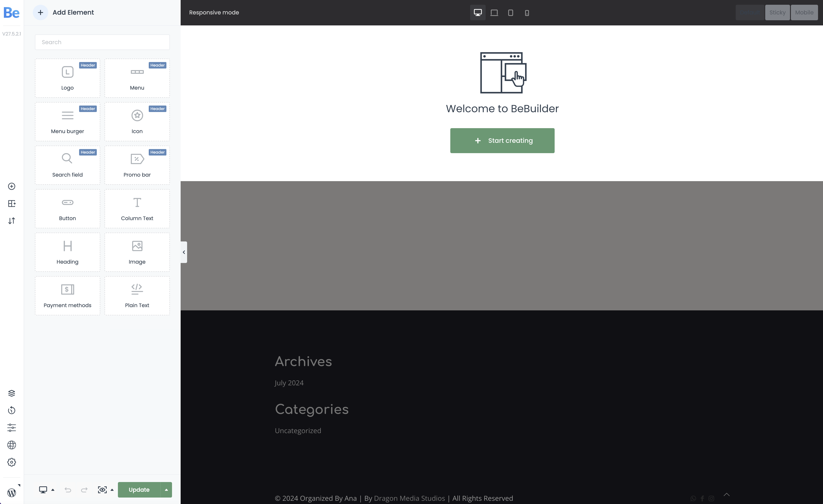Open the sliders options sidebar icon
The image size is (823, 504).
(x=12, y=428)
